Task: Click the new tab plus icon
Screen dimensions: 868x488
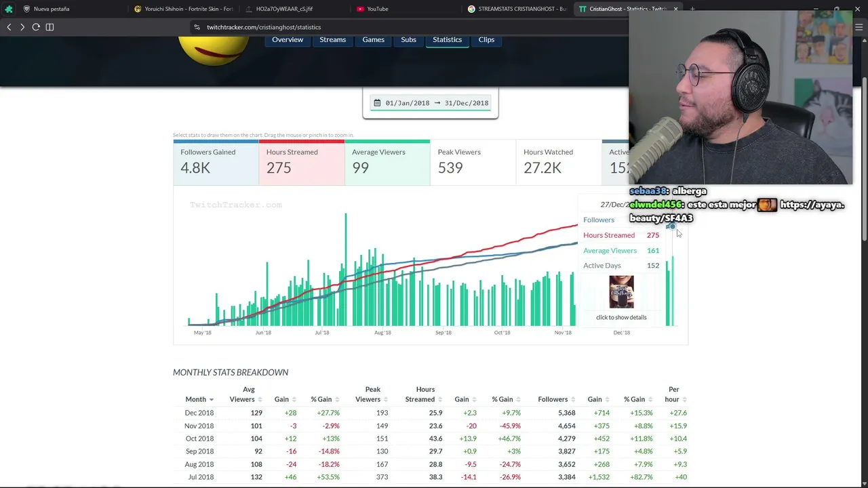Action: 692,9
